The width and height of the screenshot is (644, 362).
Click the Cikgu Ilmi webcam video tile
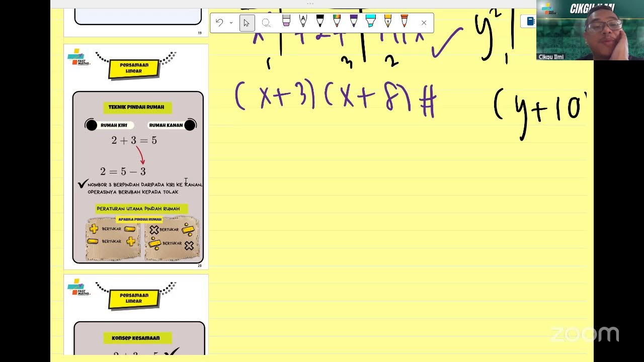590,30
